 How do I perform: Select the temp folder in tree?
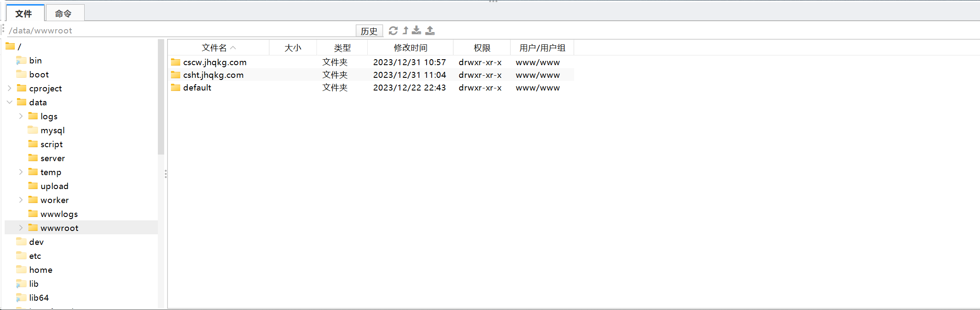(44, 172)
